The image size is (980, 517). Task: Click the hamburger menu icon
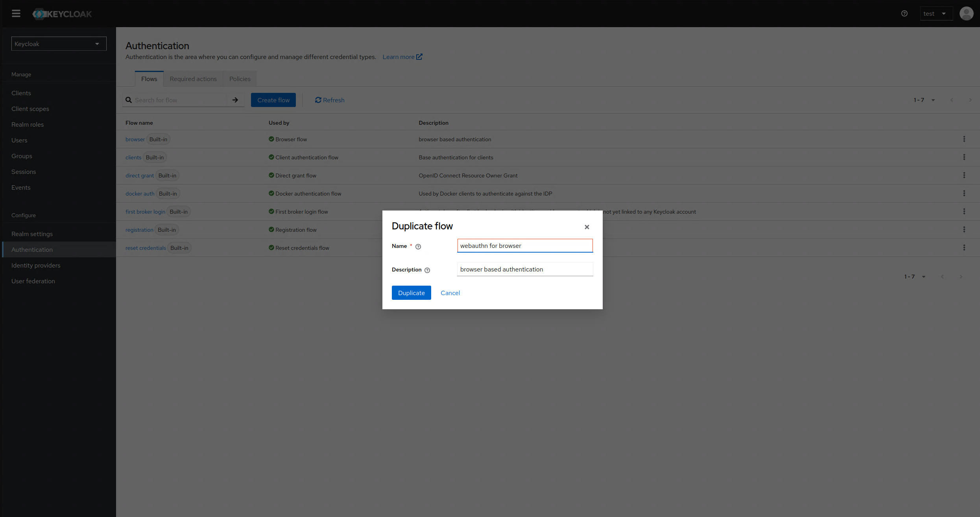[16, 14]
